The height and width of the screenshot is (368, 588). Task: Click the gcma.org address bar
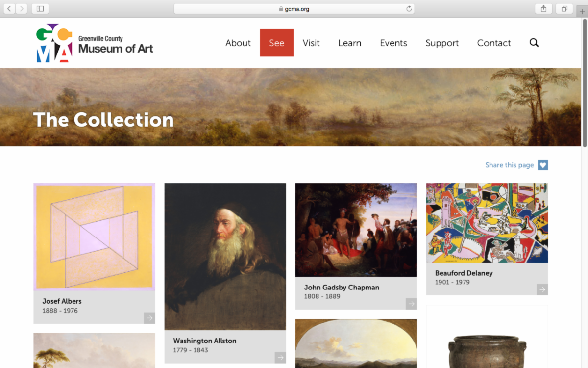point(294,9)
